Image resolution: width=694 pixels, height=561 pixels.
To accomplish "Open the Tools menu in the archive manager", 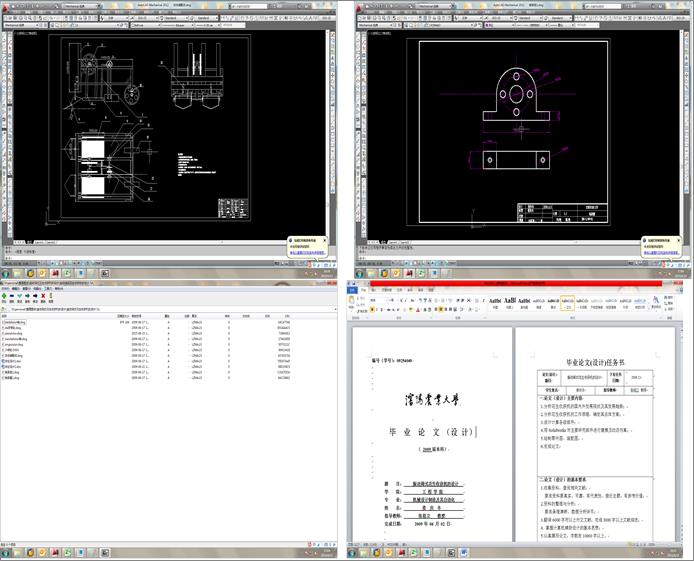I will pyautogui.click(x=48, y=288).
